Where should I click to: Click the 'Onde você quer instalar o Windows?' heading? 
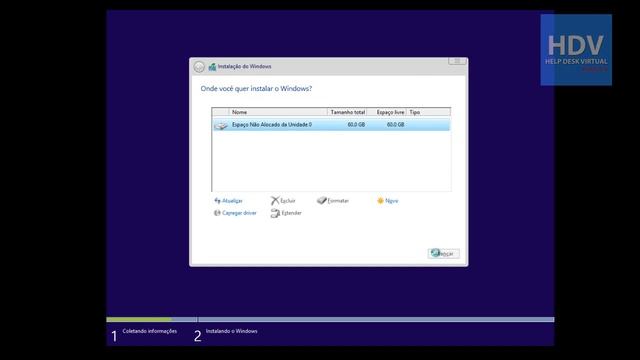pos(256,89)
